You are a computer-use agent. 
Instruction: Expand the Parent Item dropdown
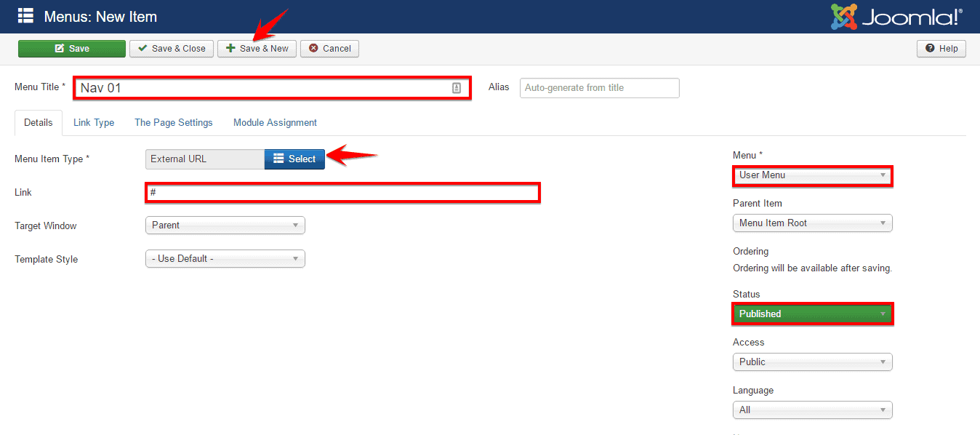[x=812, y=223]
